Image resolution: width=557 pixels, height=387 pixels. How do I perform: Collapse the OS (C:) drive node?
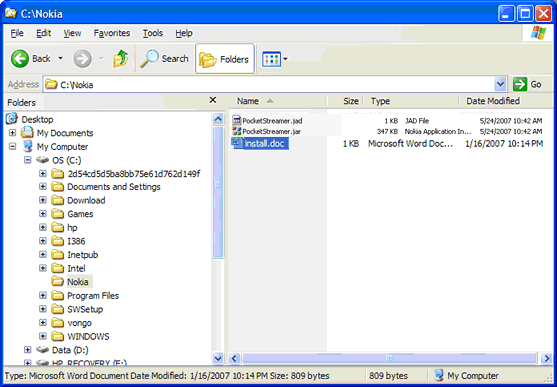click(x=28, y=160)
